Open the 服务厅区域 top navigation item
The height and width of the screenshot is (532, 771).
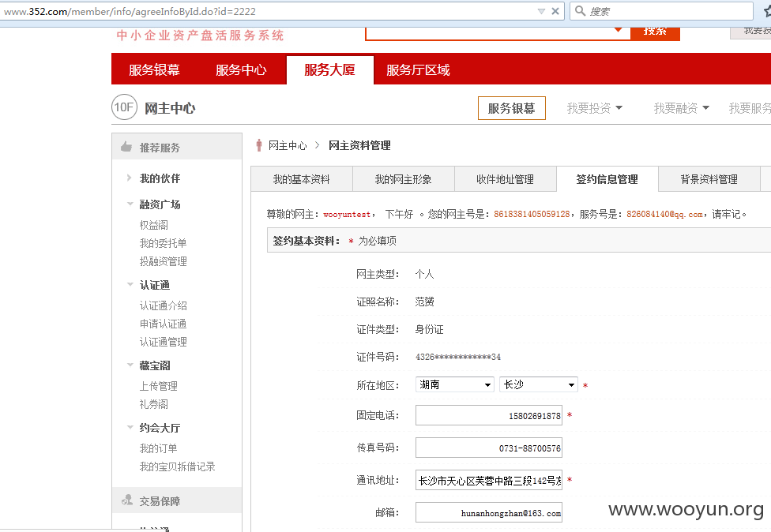[x=418, y=69]
